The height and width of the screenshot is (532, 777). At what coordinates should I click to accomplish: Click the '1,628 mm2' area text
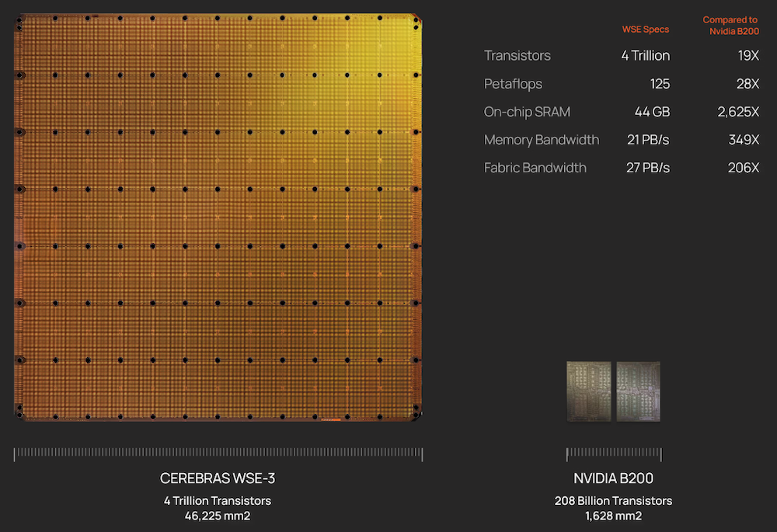[614, 516]
